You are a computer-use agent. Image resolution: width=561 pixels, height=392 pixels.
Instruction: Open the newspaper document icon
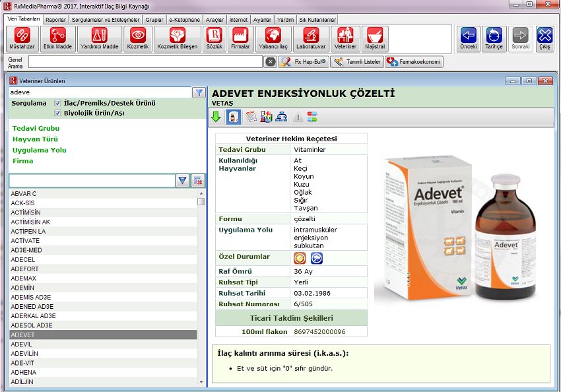[251, 117]
